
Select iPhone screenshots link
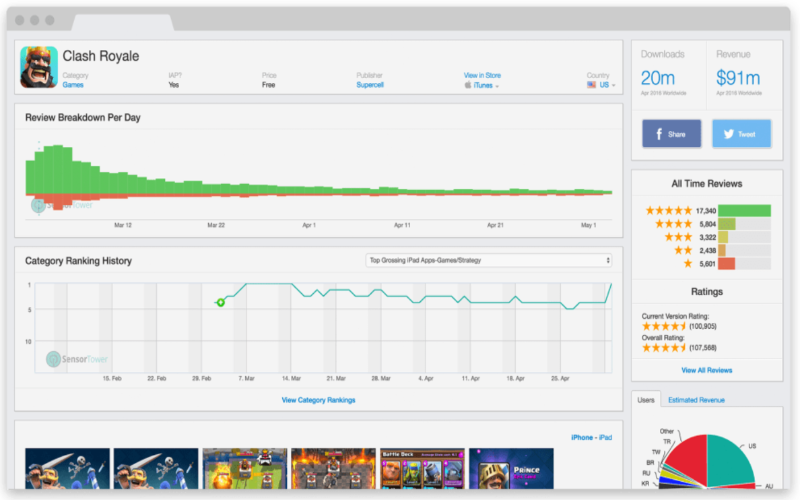[582, 438]
